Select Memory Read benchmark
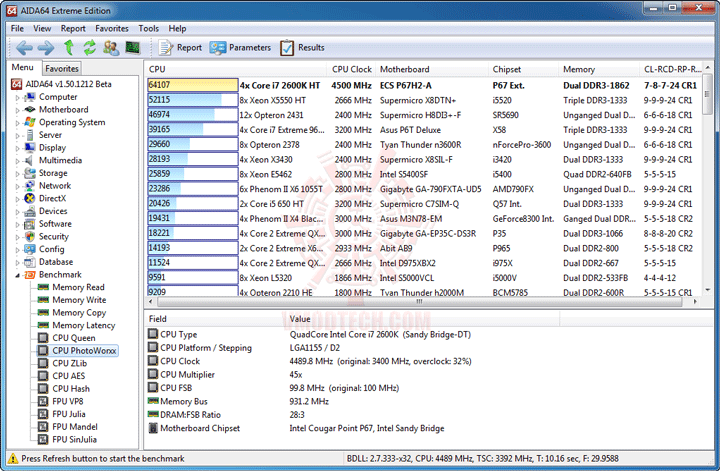 click(77, 287)
